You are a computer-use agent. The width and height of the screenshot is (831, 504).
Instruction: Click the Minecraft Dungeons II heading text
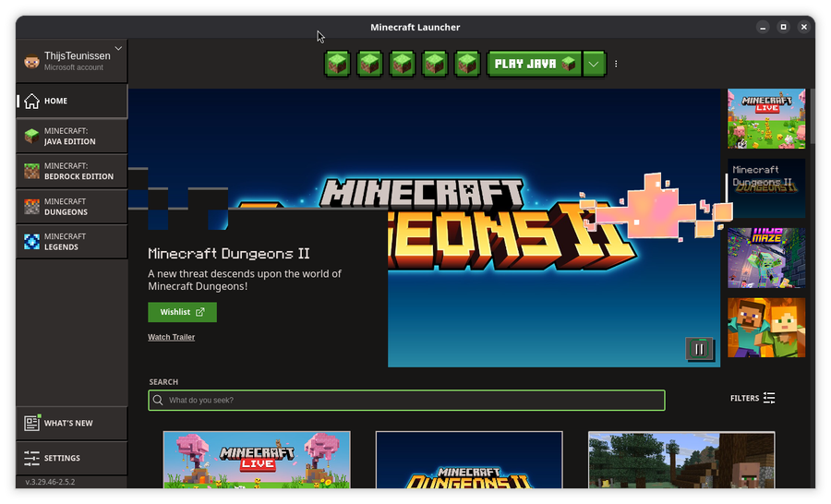point(228,253)
